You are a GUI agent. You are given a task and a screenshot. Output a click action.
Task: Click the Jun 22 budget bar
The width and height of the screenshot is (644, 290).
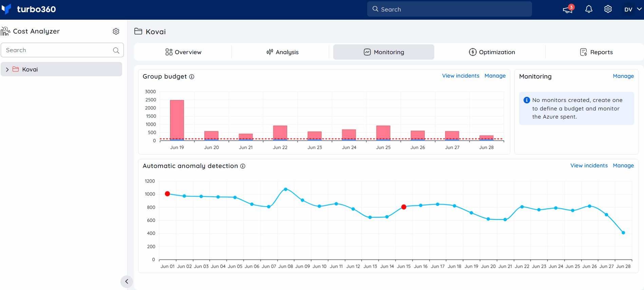click(280, 133)
